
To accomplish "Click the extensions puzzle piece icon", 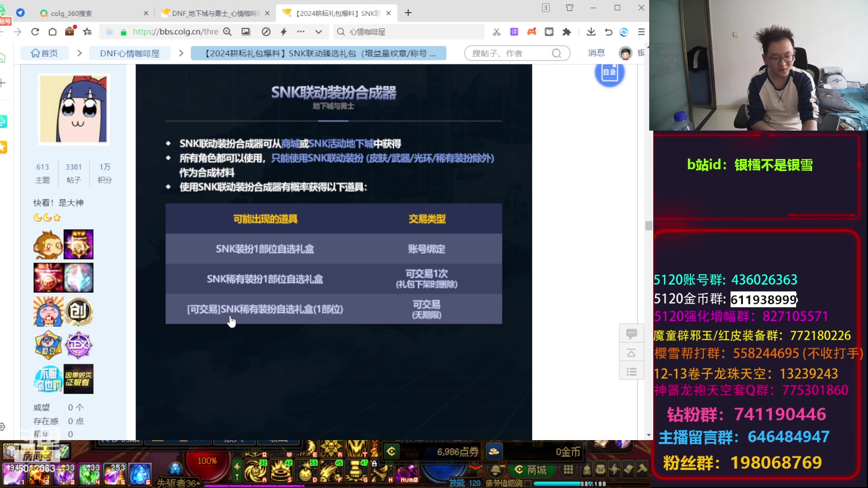I will (566, 32).
